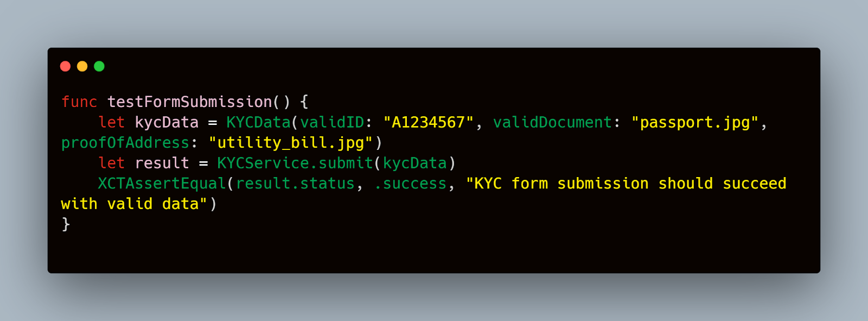This screenshot has width=868, height=321.
Task: Click the closing curly brace
Action: coord(66,224)
